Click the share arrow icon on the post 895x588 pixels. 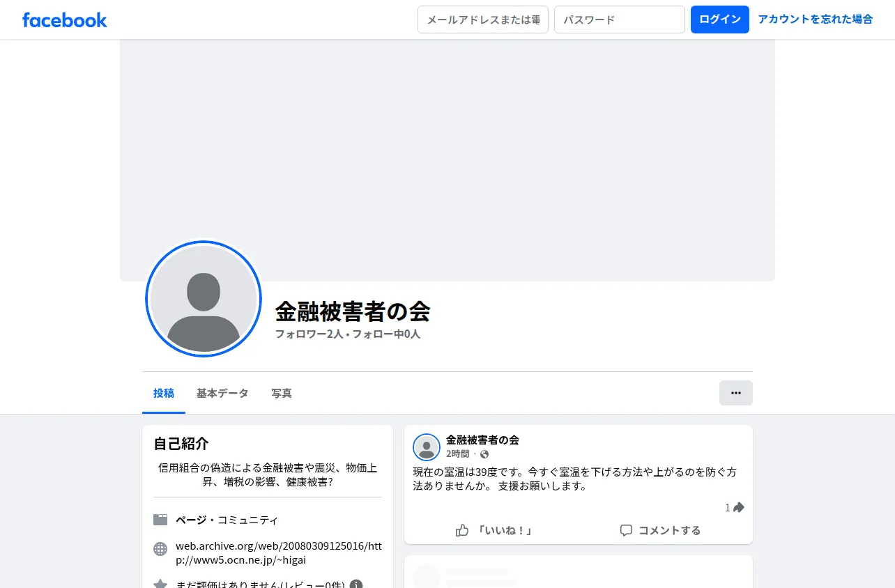[739, 507]
